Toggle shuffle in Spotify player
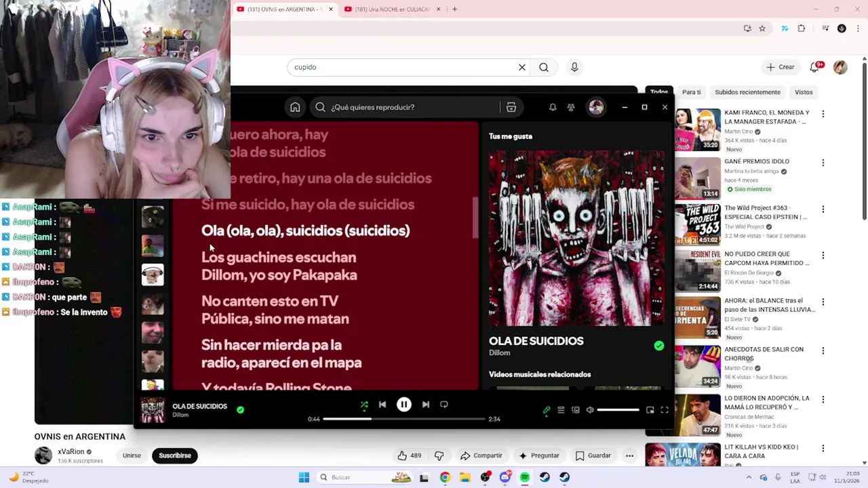Viewport: 868px width, 488px height. tap(364, 405)
